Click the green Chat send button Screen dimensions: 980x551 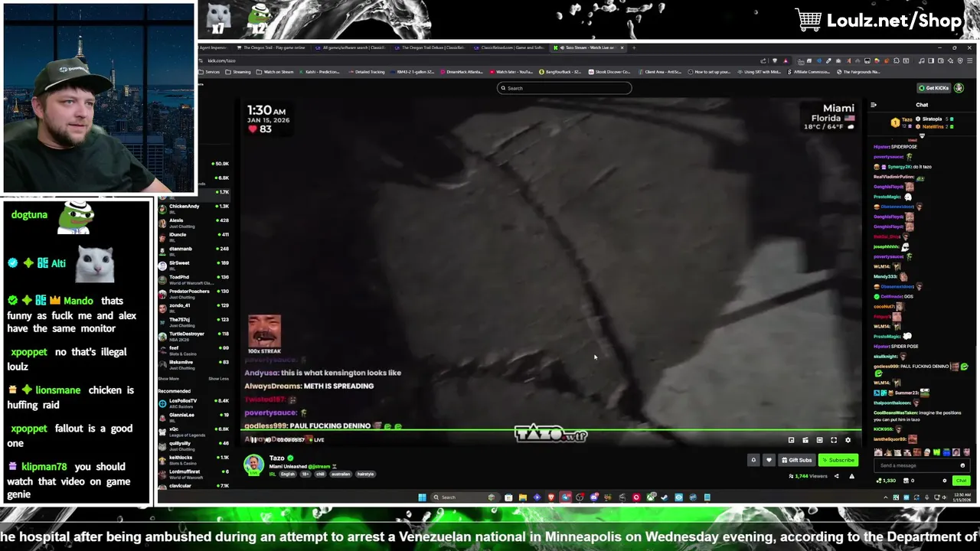tap(961, 481)
